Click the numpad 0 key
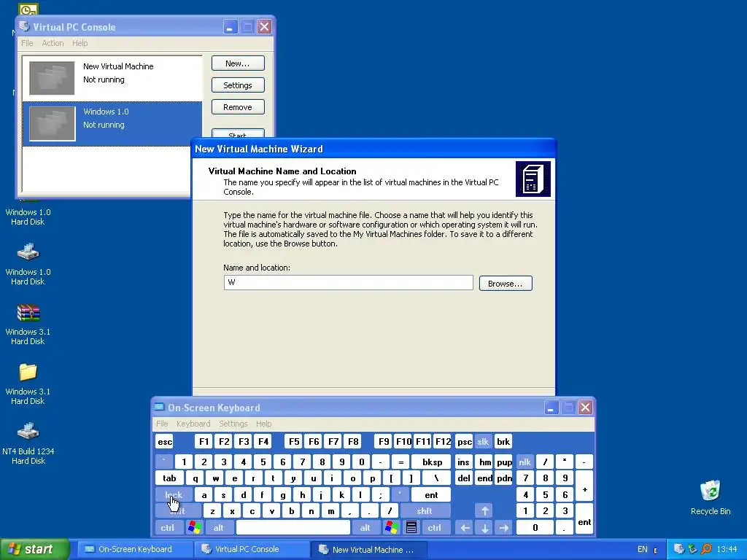Screen dimensions: 747x560 pyautogui.click(x=535, y=528)
